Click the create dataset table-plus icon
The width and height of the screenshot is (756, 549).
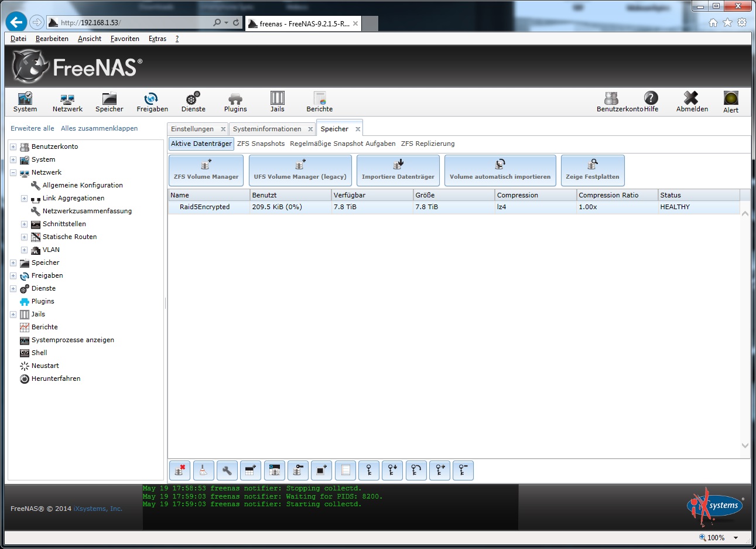251,470
